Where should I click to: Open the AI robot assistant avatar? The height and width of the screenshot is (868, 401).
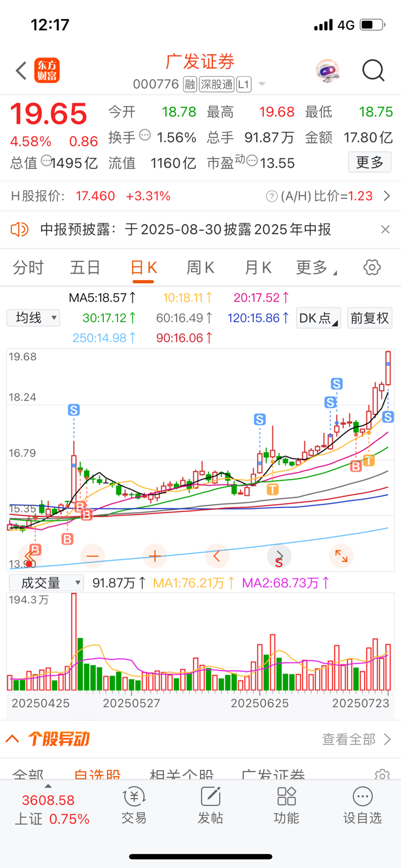[x=328, y=70]
